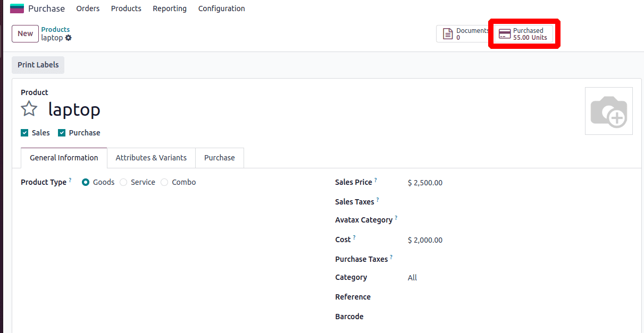Image resolution: width=644 pixels, height=333 pixels.
Task: Go back via the Products breadcrumb link
Action: coord(55,29)
